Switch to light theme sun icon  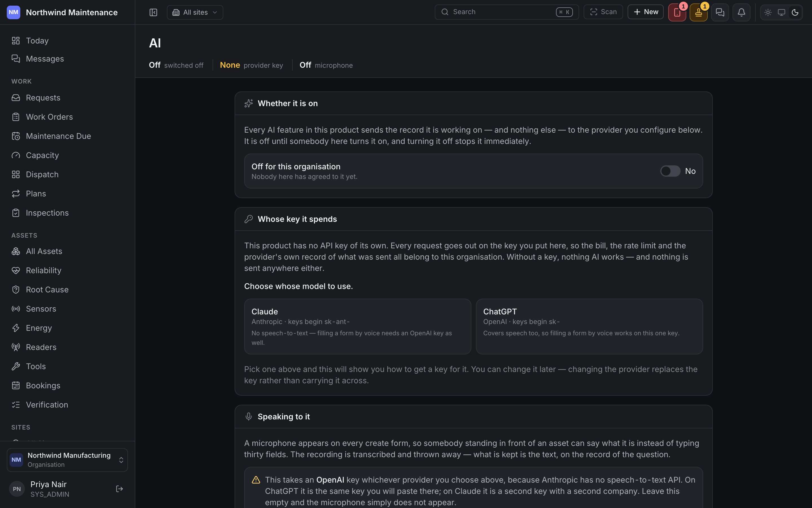768,12
